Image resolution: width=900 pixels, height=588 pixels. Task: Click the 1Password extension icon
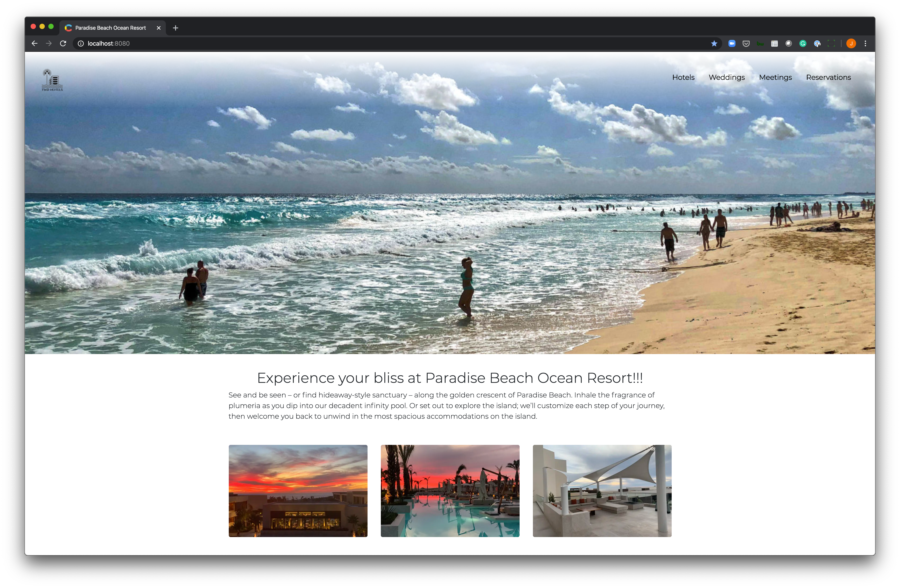[x=817, y=43]
